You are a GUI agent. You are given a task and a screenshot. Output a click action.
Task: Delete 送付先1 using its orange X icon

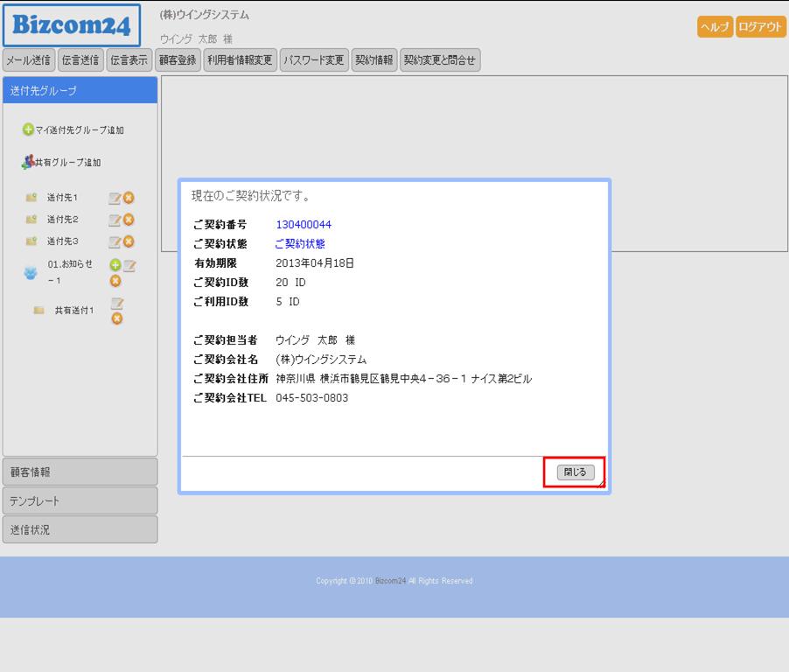[x=129, y=198]
